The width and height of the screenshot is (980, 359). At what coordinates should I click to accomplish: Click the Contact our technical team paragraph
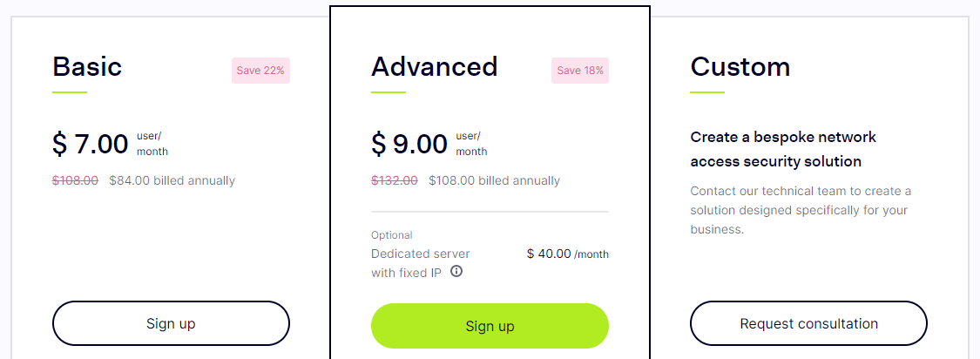pyautogui.click(x=801, y=209)
